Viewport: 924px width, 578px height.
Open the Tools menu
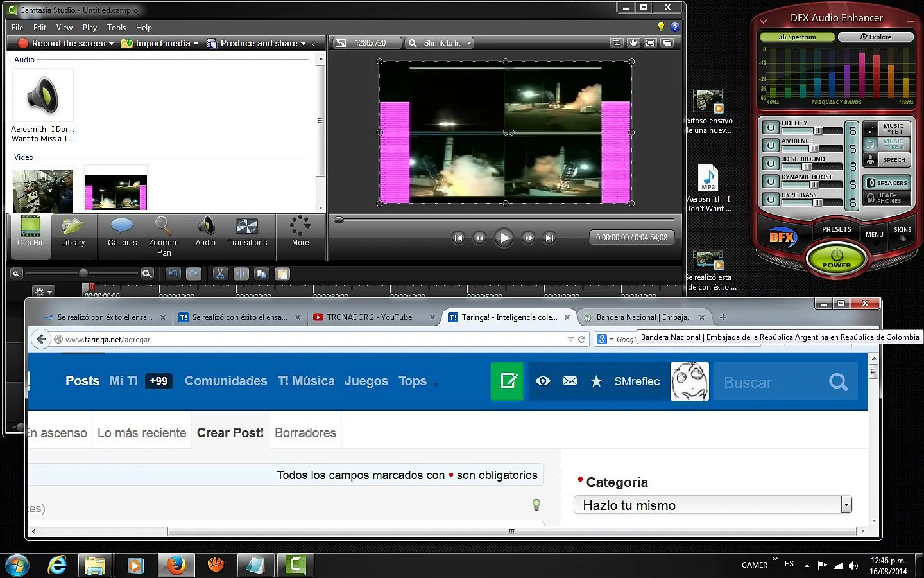[x=116, y=28]
